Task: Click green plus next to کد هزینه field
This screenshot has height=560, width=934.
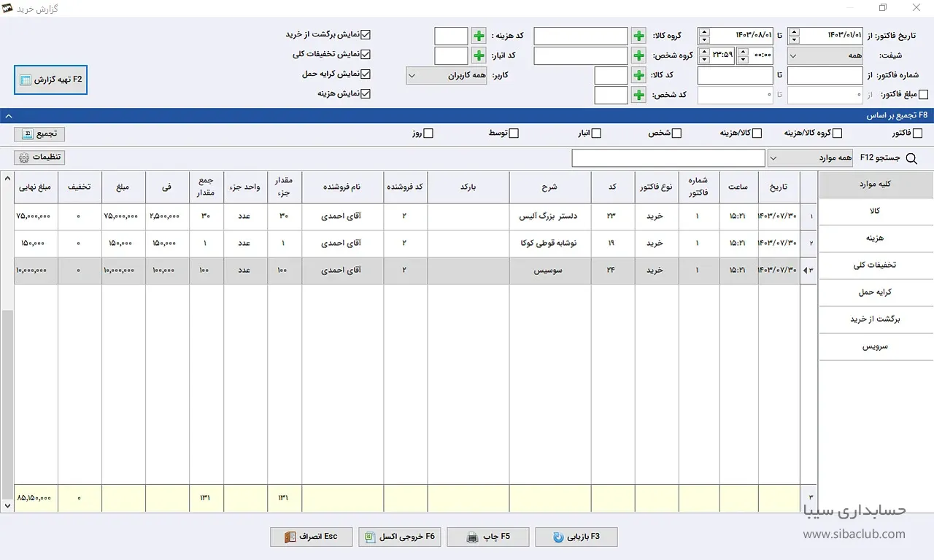Action: coord(478,36)
